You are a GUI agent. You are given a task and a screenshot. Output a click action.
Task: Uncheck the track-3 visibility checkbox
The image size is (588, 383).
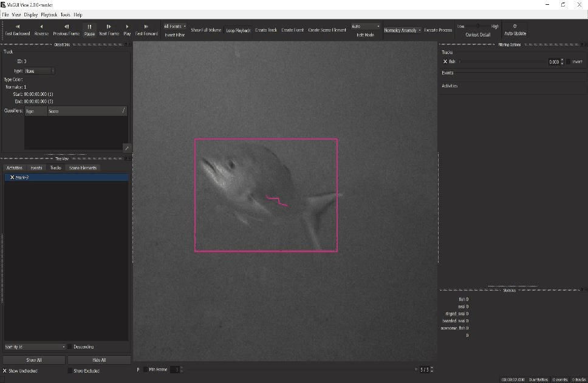pyautogui.click(x=12, y=177)
